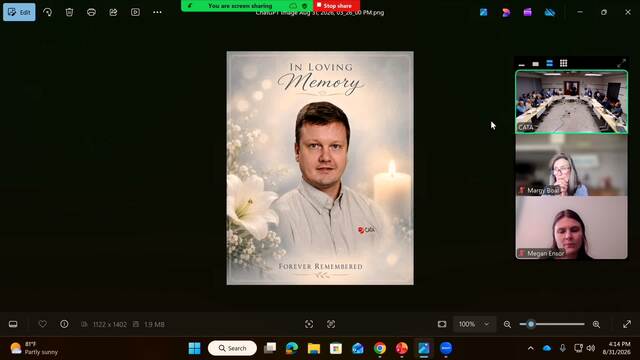Click the zoom in magnifier icon
The width and height of the screenshot is (640, 360).
(x=596, y=324)
